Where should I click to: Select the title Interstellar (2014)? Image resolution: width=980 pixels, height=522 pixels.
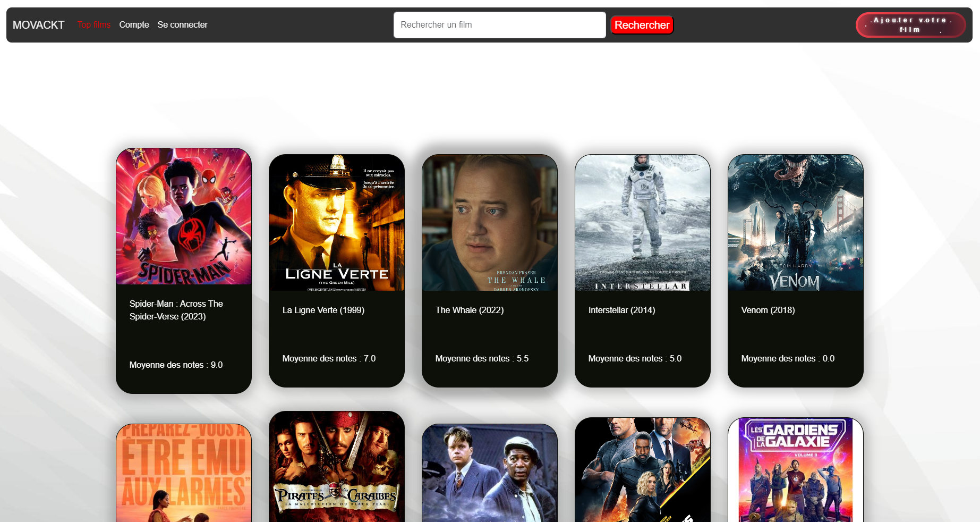click(621, 310)
